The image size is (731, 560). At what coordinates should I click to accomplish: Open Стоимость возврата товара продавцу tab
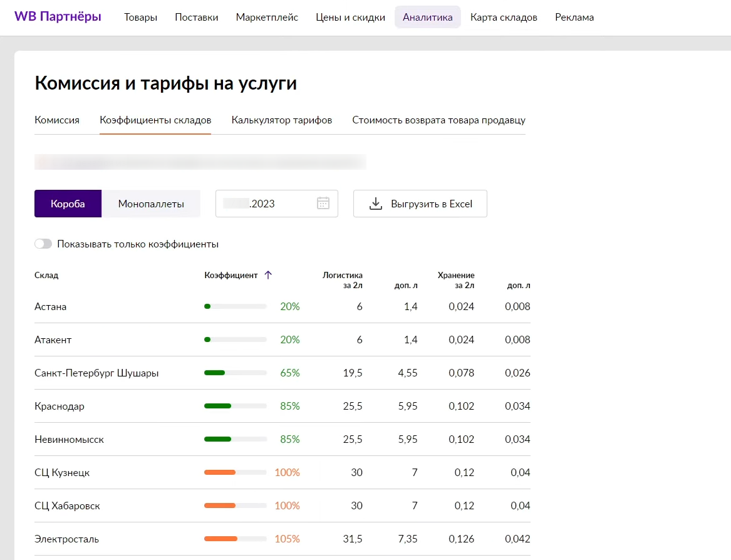tap(438, 120)
